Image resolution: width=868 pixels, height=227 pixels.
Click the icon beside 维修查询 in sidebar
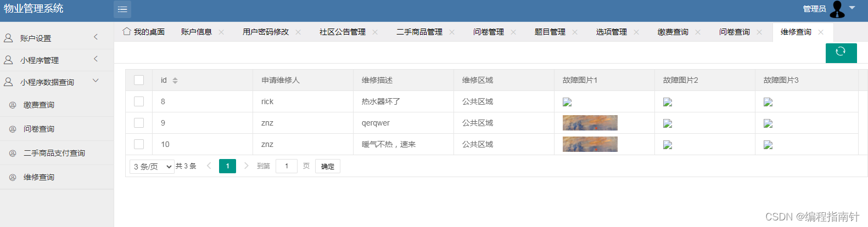coord(13,177)
